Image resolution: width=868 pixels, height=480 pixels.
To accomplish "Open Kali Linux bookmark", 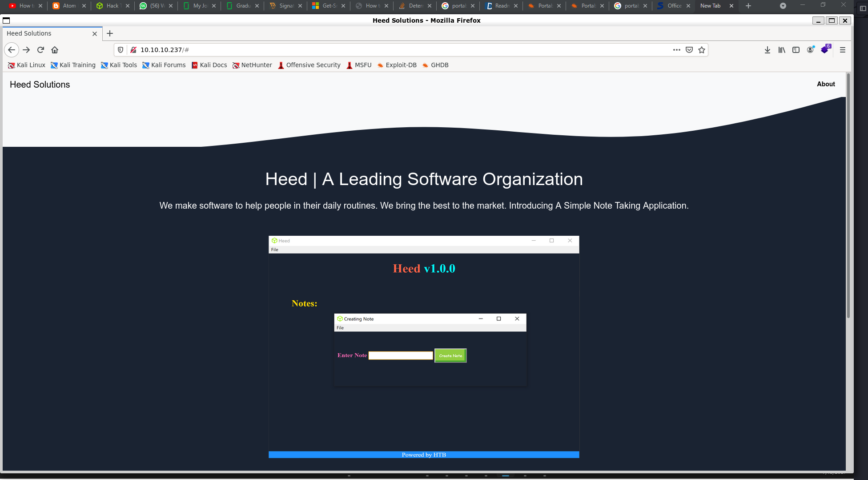I will coord(27,65).
